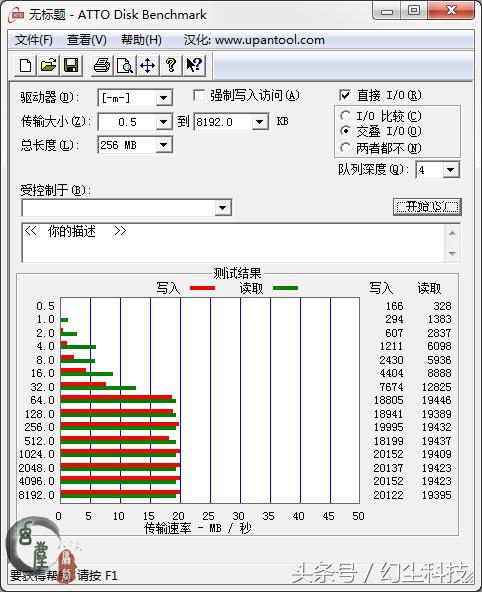The width and height of the screenshot is (482, 592).
Task: Click the ATTO application title bar icon
Action: pyautogui.click(x=16, y=15)
